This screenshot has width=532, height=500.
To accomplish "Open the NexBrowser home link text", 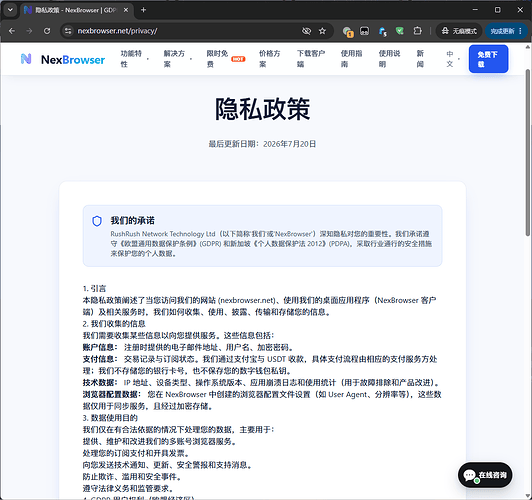I will (73, 60).
